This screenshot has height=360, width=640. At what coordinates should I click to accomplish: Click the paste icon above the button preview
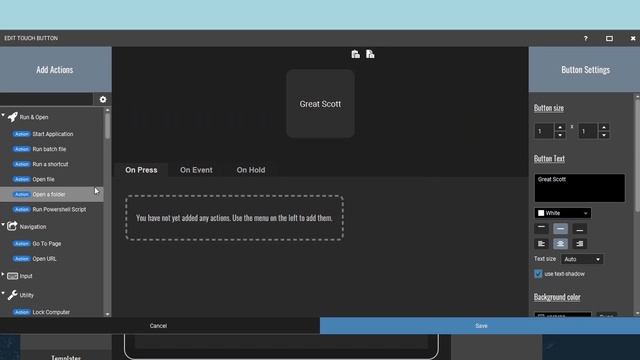coord(356,54)
